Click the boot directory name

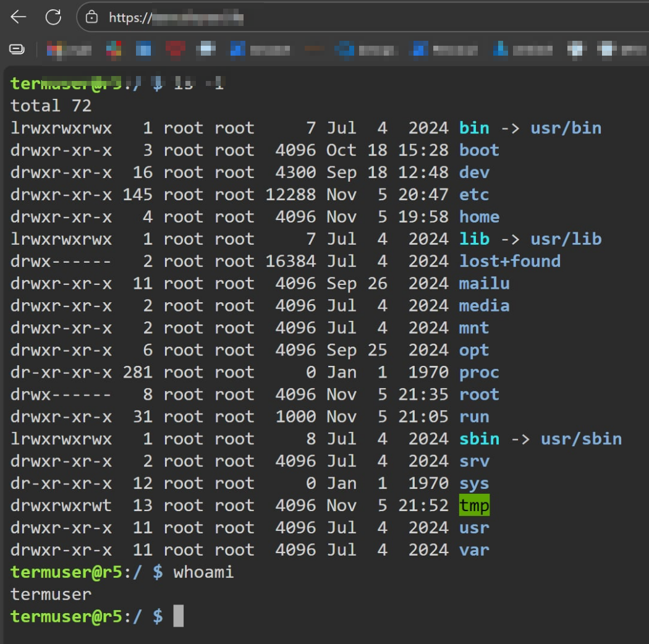[x=479, y=150]
